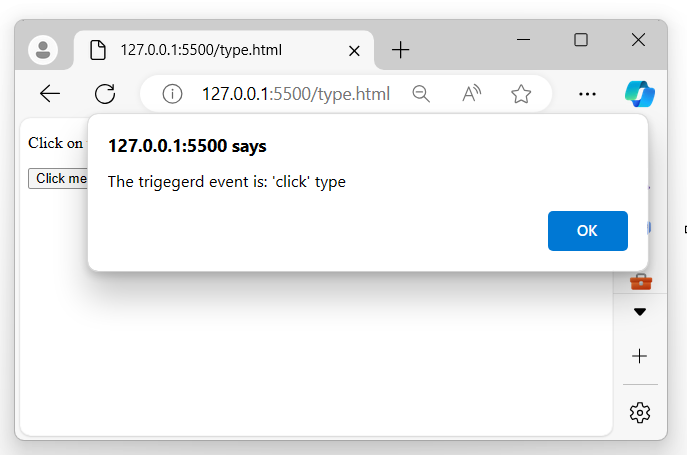Viewport: 687px width, 455px height.
Task: Open the zoom out magnifier control
Action: 421,94
